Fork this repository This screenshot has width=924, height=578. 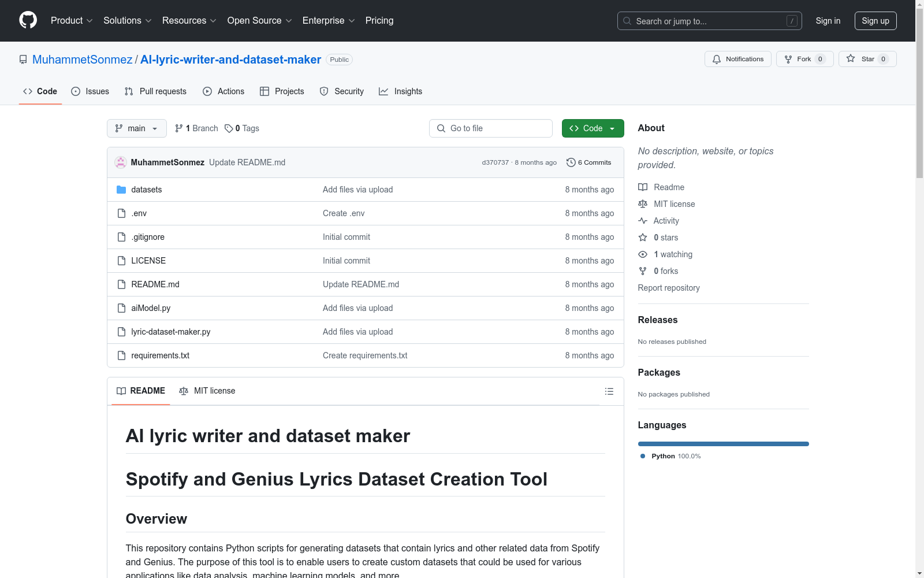pos(804,59)
